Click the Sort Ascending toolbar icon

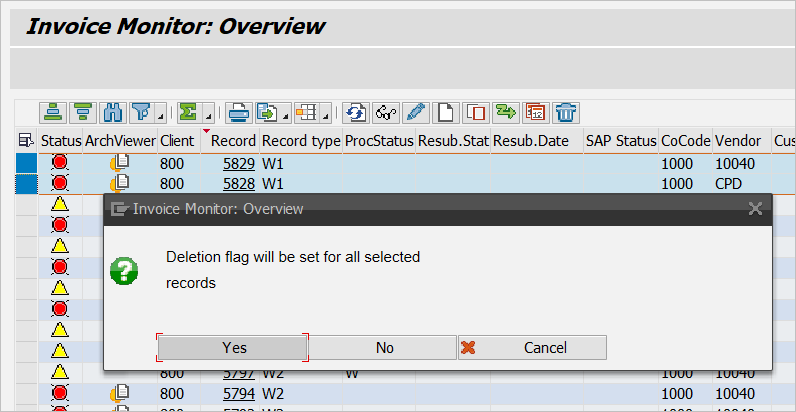[53, 111]
